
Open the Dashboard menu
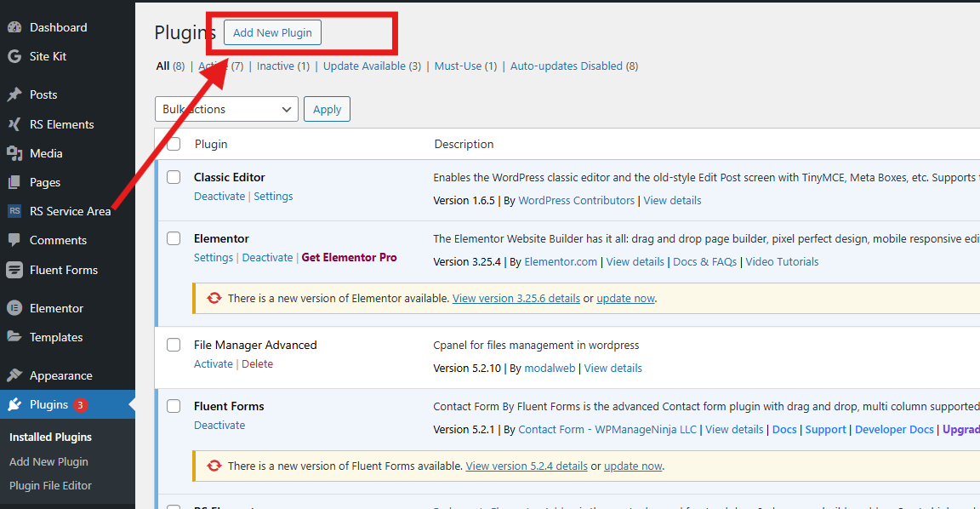pyautogui.click(x=58, y=27)
